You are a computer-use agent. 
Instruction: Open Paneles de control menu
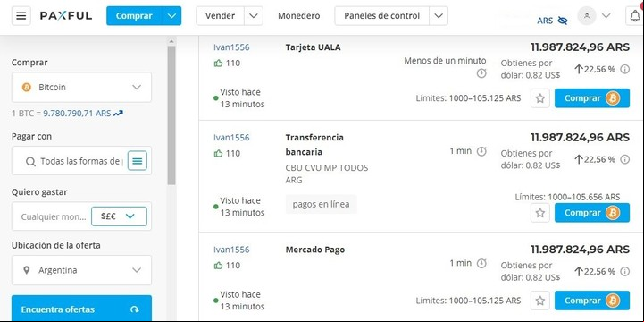pos(382,16)
